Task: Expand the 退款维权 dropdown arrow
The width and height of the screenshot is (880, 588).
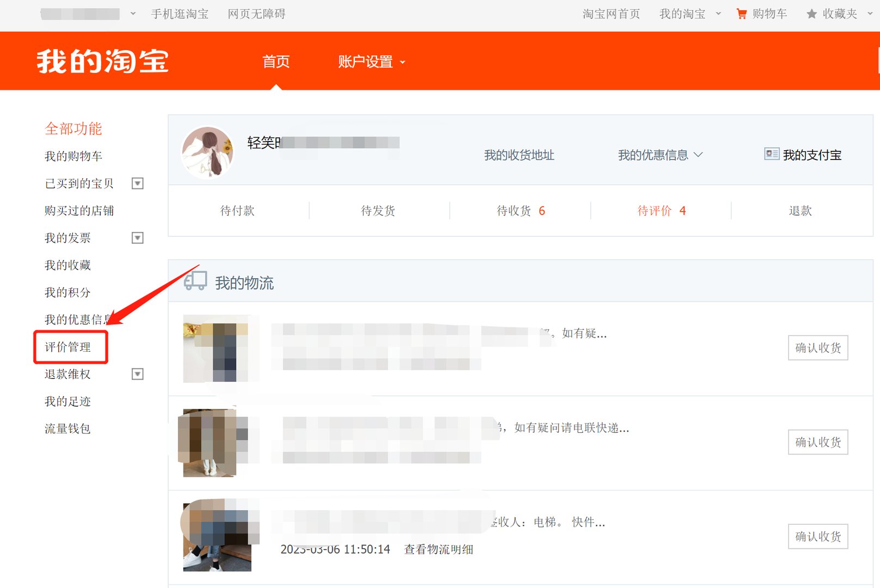Action: [x=137, y=374]
